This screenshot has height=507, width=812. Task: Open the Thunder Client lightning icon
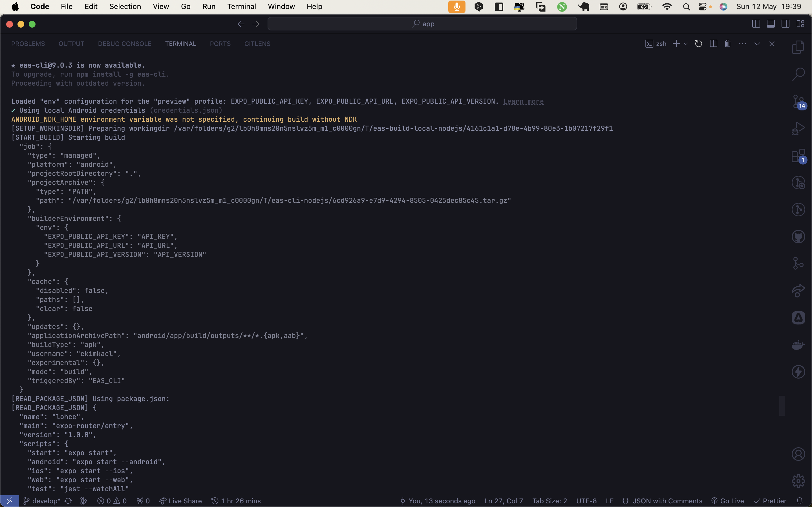tap(798, 372)
